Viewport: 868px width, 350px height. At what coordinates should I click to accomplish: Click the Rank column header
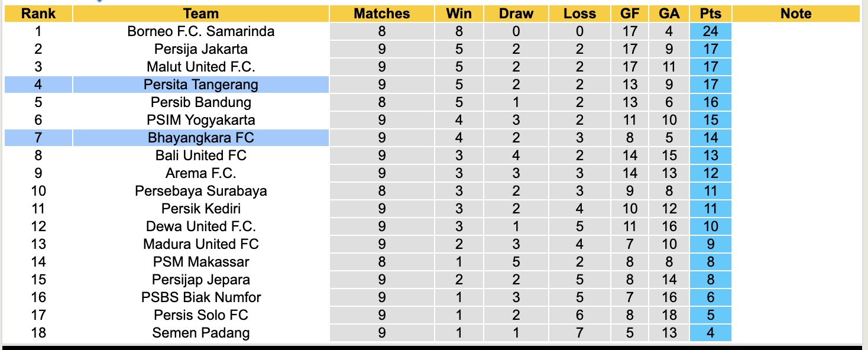click(38, 14)
